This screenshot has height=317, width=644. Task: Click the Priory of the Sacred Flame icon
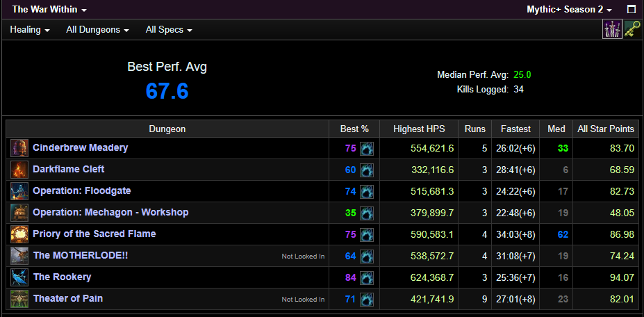pyautogui.click(x=19, y=234)
